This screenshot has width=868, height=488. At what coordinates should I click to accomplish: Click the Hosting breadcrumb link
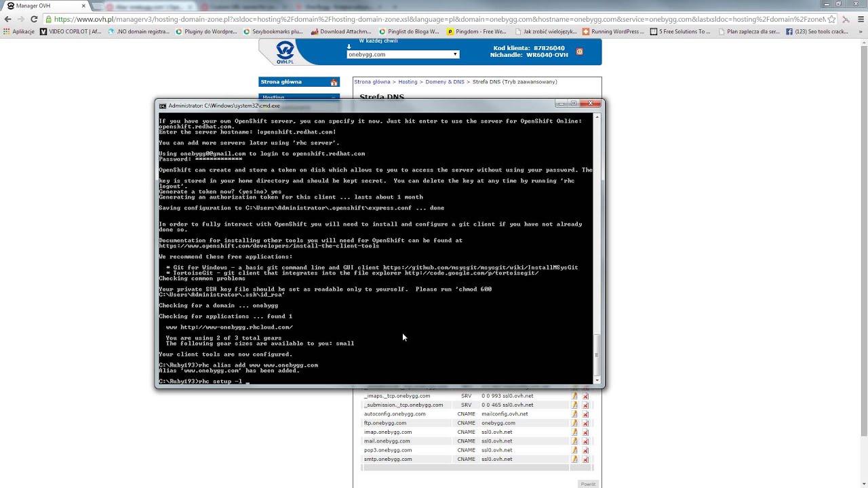pos(408,82)
